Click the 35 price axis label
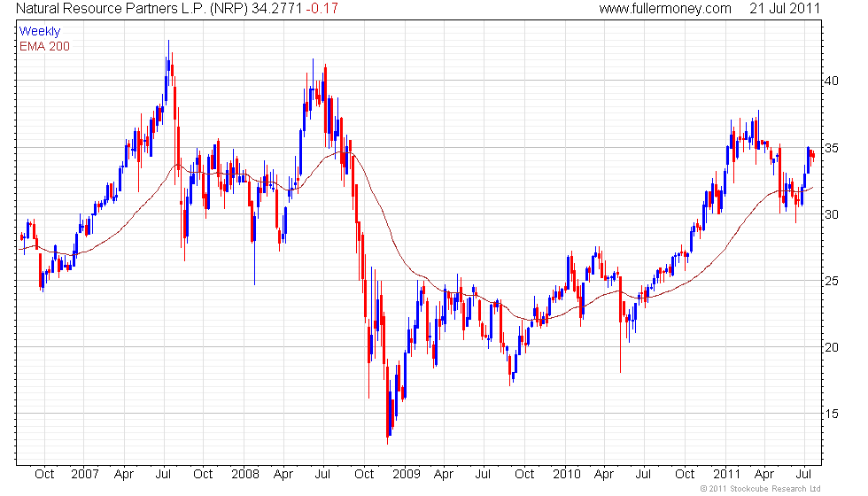This screenshot has width=868, height=496. pos(831,148)
